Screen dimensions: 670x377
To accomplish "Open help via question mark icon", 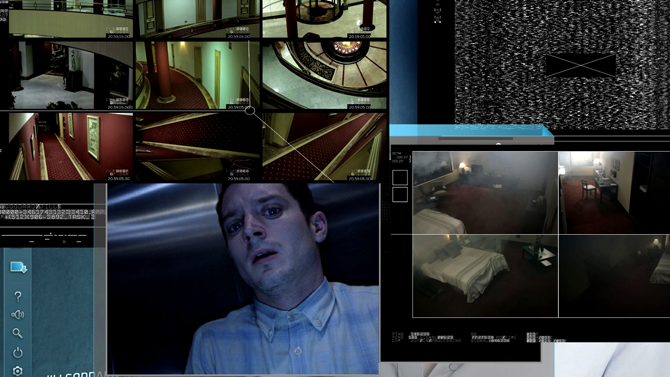I will (18, 296).
